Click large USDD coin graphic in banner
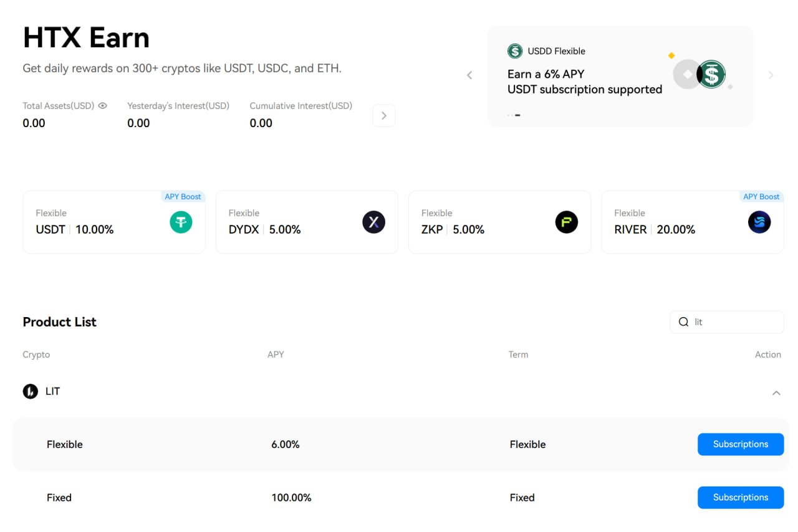 tap(711, 75)
